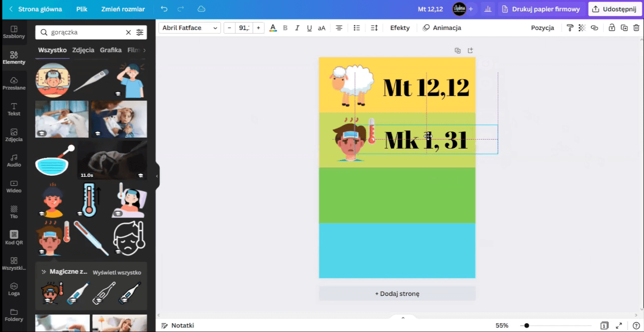Click the Udostępnij share button
The width and height of the screenshot is (644, 332).
615,9
